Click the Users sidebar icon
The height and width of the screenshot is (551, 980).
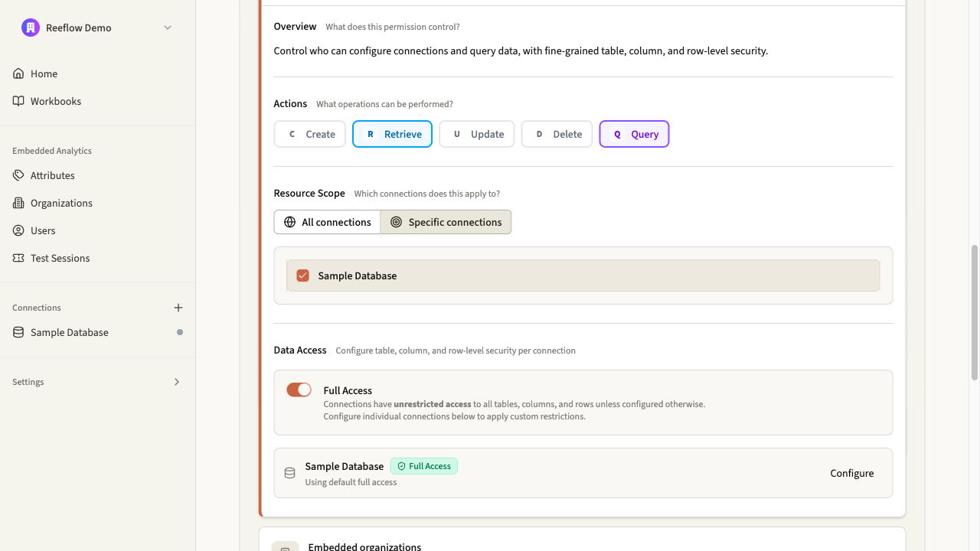point(18,230)
